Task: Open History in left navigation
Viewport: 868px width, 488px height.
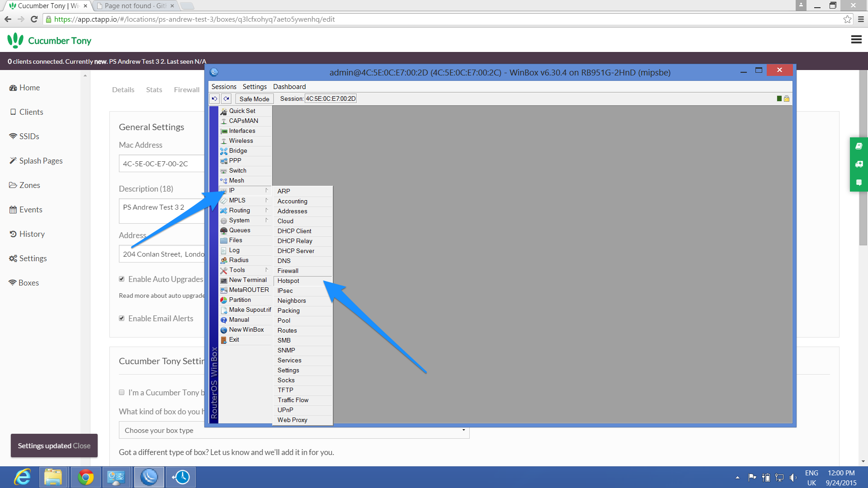Action: [x=27, y=234]
